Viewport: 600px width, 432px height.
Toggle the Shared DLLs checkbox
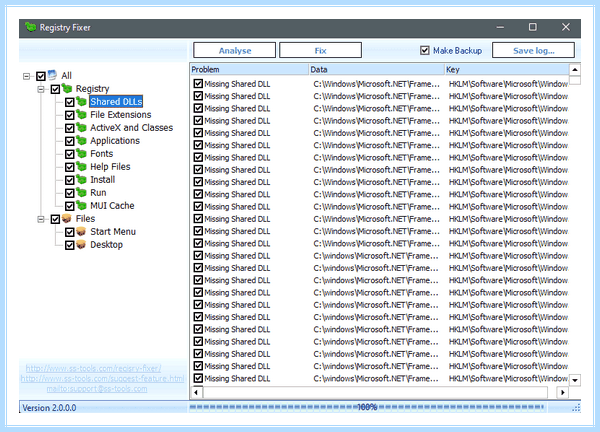pyautogui.click(x=69, y=102)
